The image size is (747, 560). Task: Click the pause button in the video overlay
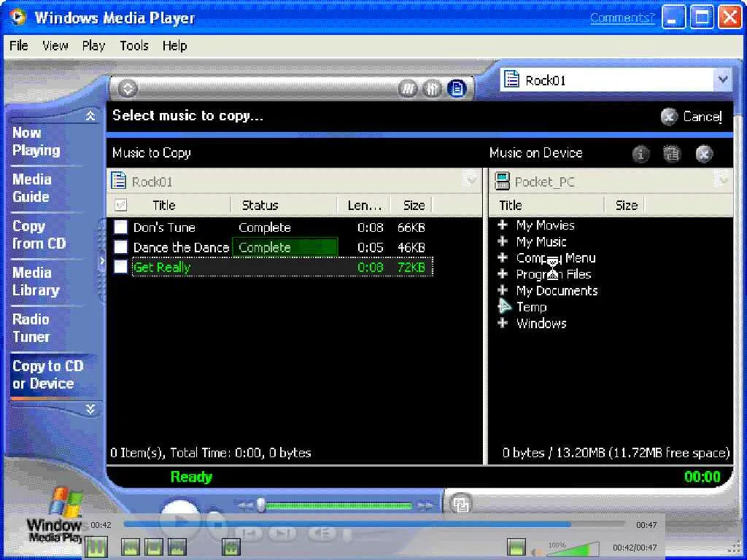[96, 547]
